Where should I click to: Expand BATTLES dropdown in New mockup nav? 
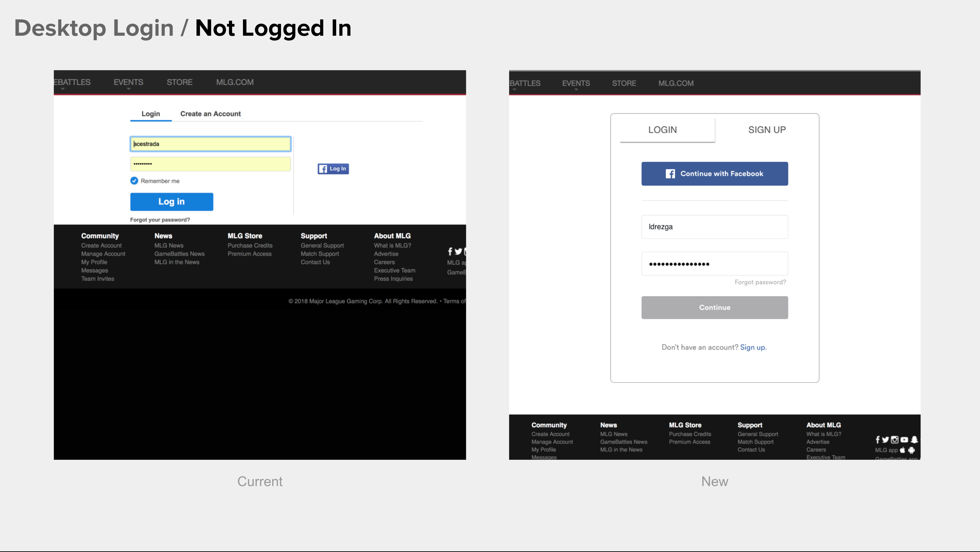click(x=524, y=84)
